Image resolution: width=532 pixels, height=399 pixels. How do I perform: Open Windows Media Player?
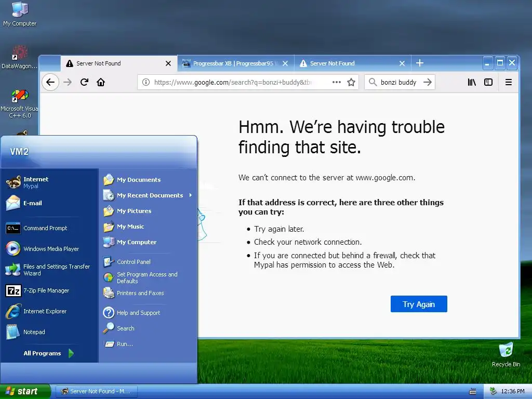click(49, 249)
